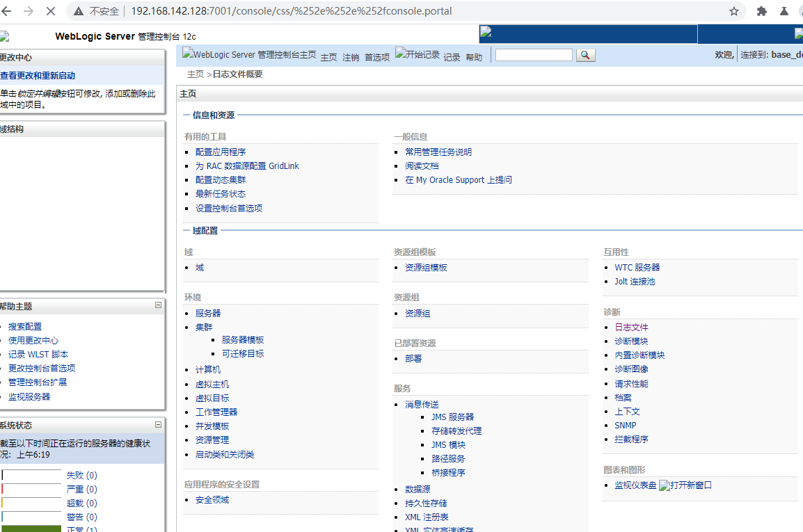Open the 服务器模板 link

(x=243, y=340)
